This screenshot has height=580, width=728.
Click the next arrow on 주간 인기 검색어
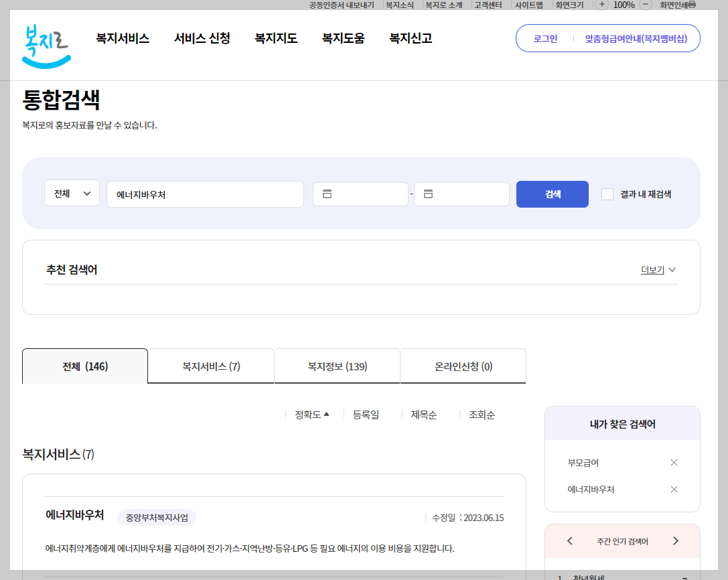point(676,540)
